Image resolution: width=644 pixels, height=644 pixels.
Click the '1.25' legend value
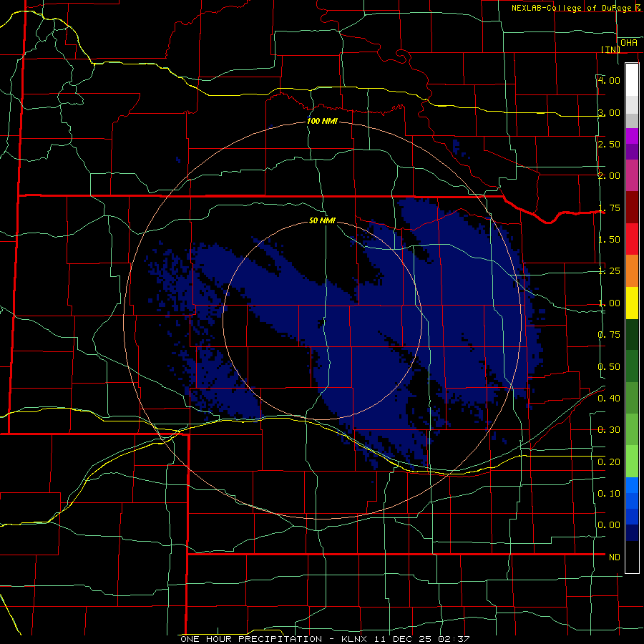pos(609,271)
